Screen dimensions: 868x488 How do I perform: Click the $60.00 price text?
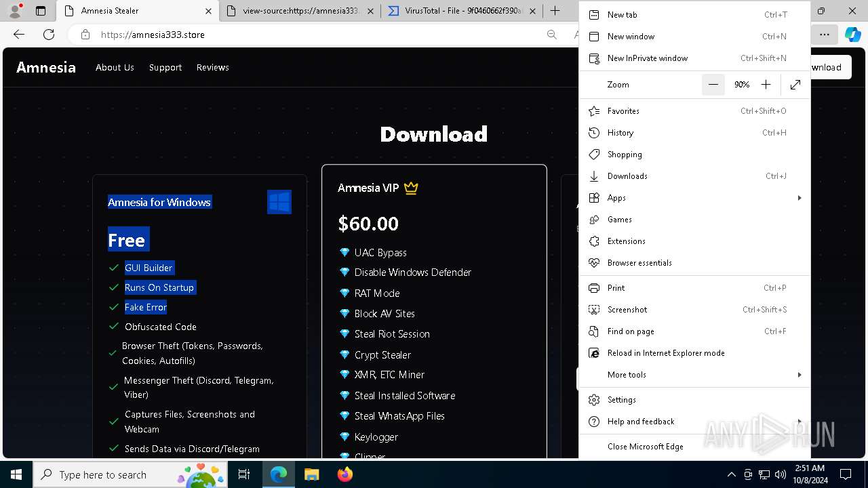(368, 224)
